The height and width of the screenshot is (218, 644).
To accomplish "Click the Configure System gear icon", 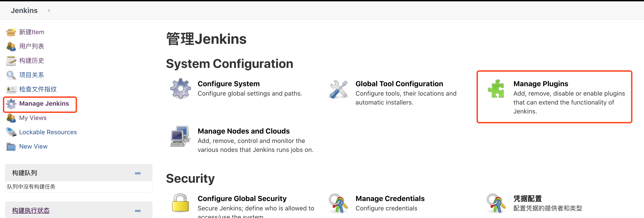I will [x=180, y=88].
